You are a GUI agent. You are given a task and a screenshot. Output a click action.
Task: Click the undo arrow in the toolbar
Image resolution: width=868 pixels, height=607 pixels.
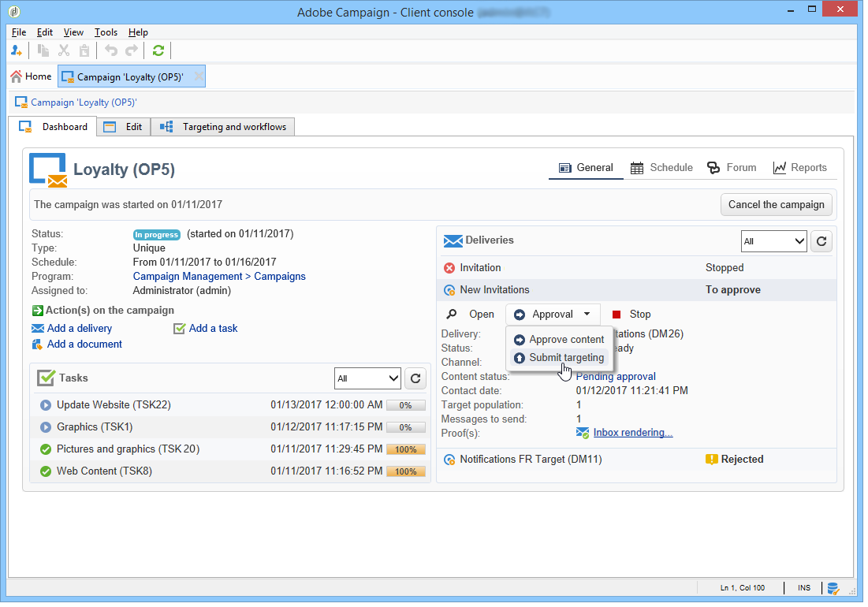coord(111,51)
